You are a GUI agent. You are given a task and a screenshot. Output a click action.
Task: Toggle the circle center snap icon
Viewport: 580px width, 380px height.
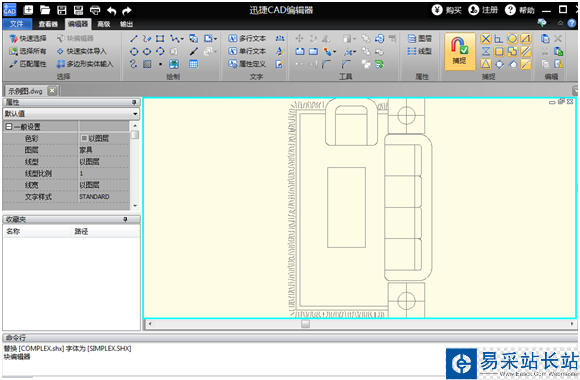coord(512,38)
